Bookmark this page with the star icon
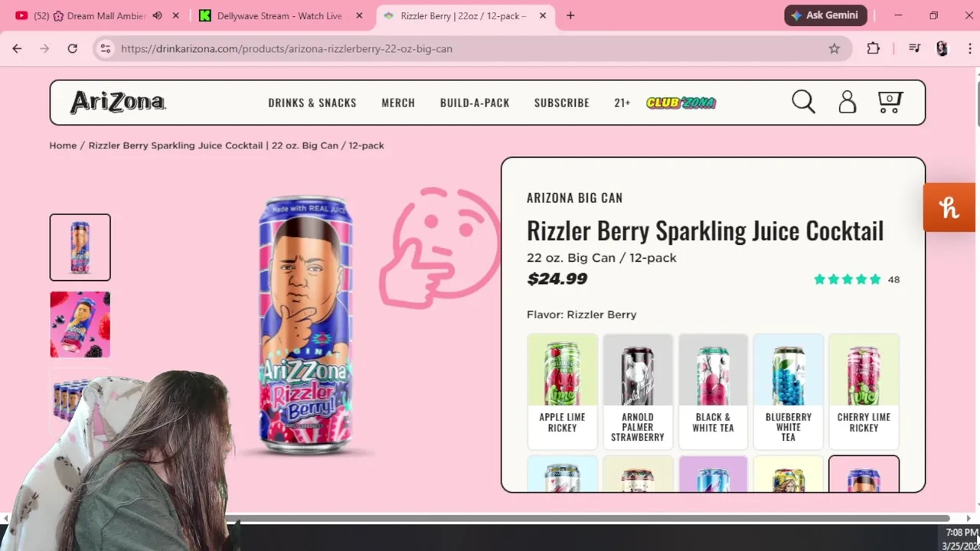The image size is (980, 551). click(x=835, y=48)
